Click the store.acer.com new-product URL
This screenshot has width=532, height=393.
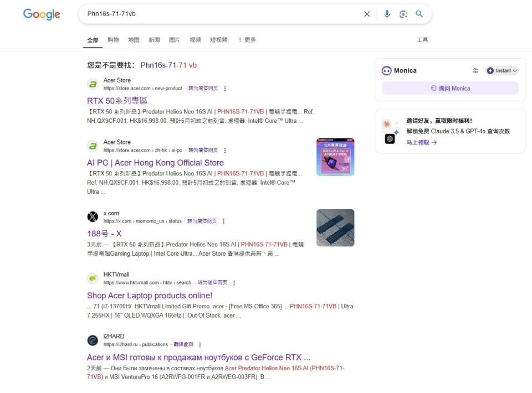[x=142, y=89]
